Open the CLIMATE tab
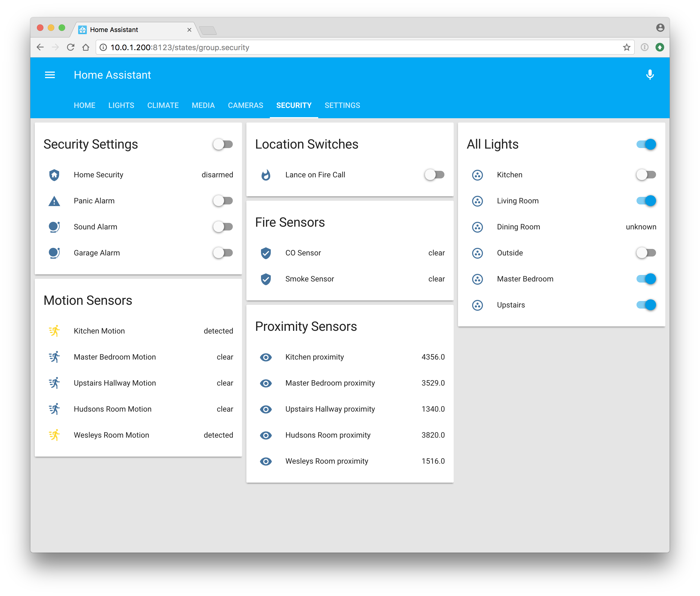The height and width of the screenshot is (596, 700). tap(163, 105)
